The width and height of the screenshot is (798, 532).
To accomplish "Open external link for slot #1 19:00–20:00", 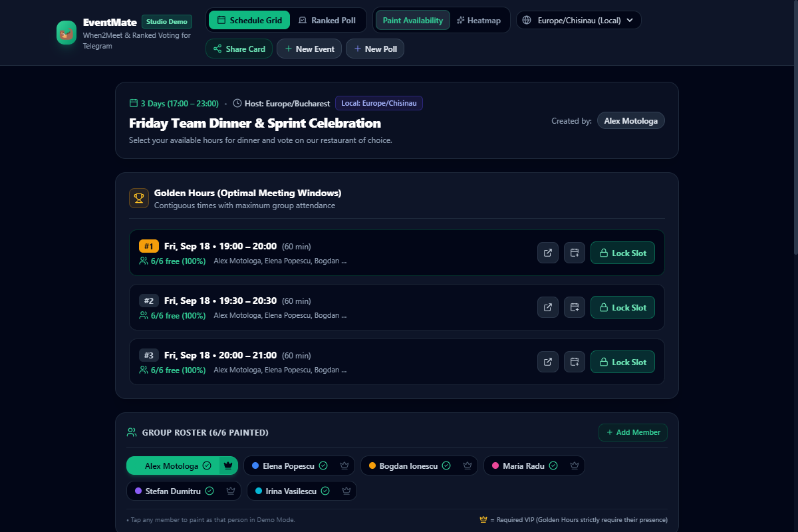I will (548, 253).
